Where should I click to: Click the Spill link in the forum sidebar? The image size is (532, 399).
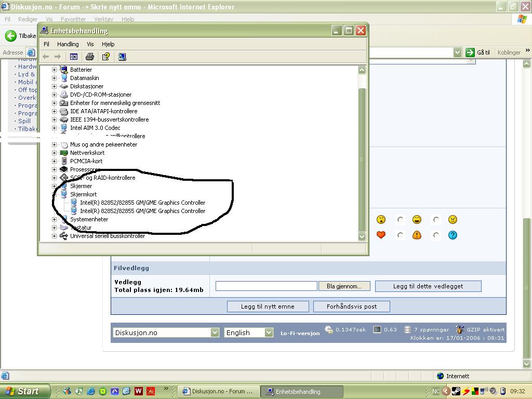pos(24,121)
